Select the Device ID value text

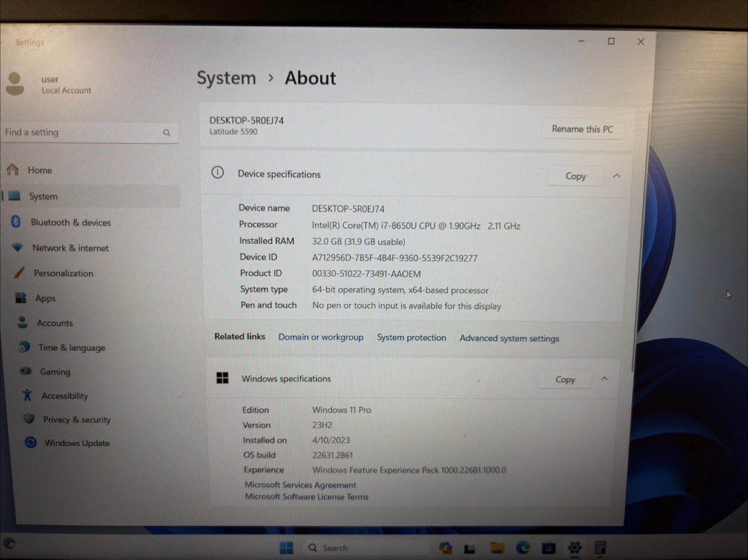point(395,258)
